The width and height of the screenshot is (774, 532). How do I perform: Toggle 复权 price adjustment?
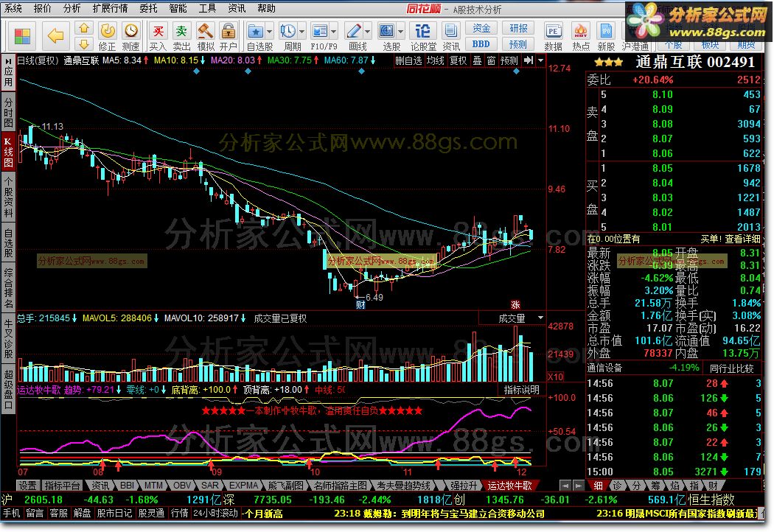(458, 60)
